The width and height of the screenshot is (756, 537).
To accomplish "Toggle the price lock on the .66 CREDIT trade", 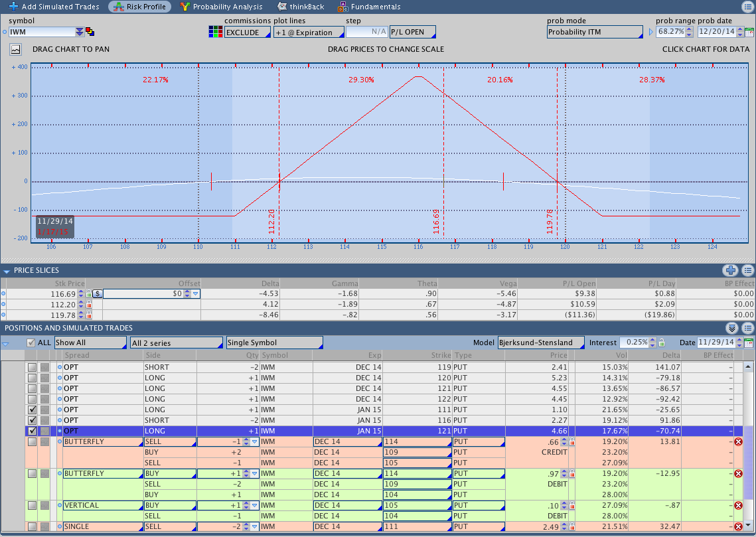I will (x=572, y=441).
